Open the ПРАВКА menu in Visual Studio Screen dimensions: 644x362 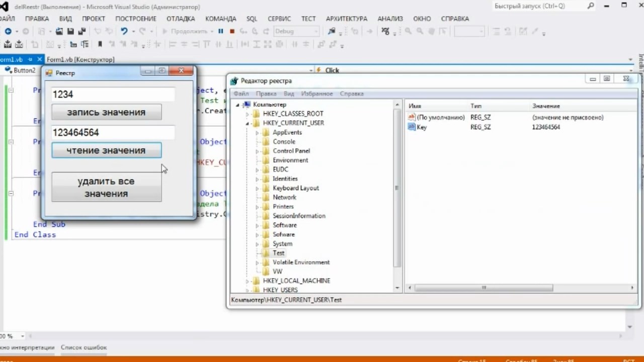(x=37, y=19)
